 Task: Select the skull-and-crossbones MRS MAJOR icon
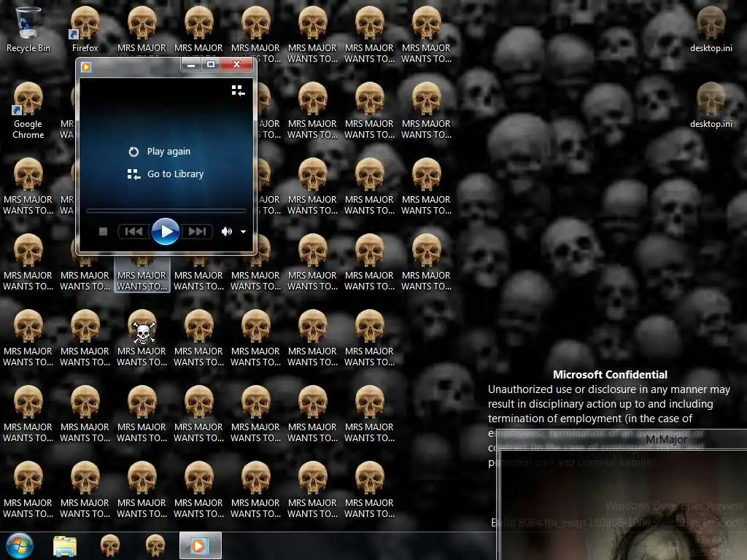[x=142, y=338]
